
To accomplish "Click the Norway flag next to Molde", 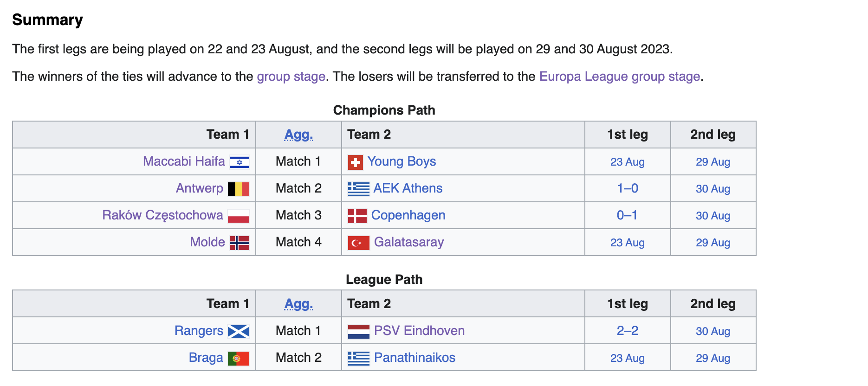I will pos(240,243).
